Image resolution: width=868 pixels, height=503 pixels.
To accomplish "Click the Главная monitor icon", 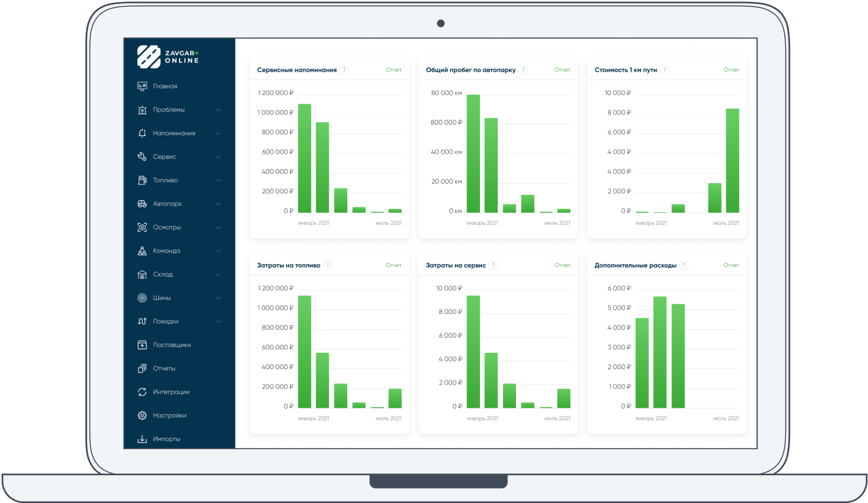I will 142,86.
